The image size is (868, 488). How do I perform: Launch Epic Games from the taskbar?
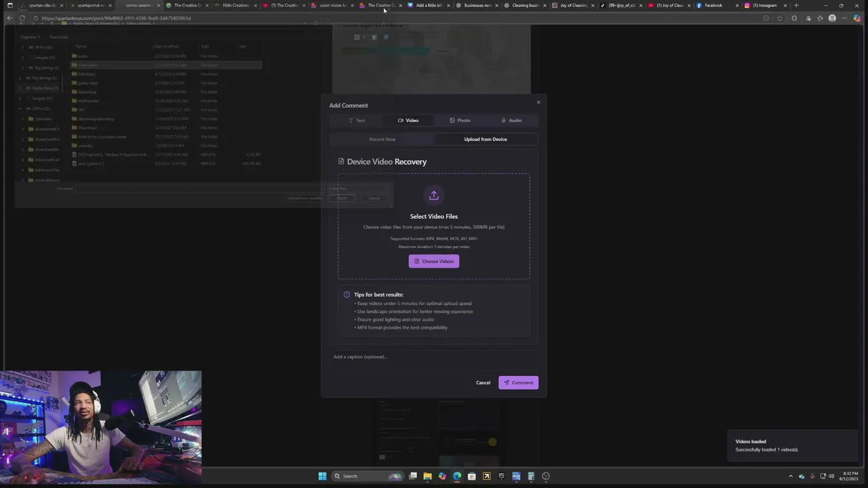[x=502, y=476]
